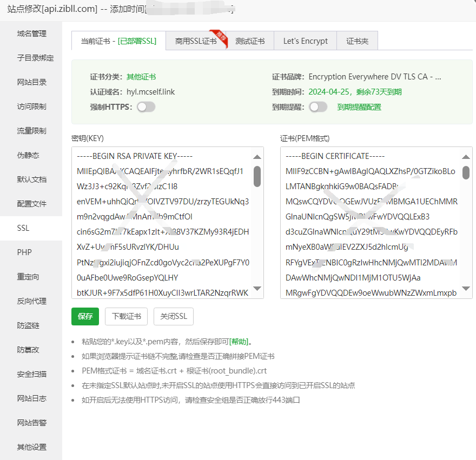Open the 测试证书 tab
Screen dimensions: 476x460
tap(250, 41)
